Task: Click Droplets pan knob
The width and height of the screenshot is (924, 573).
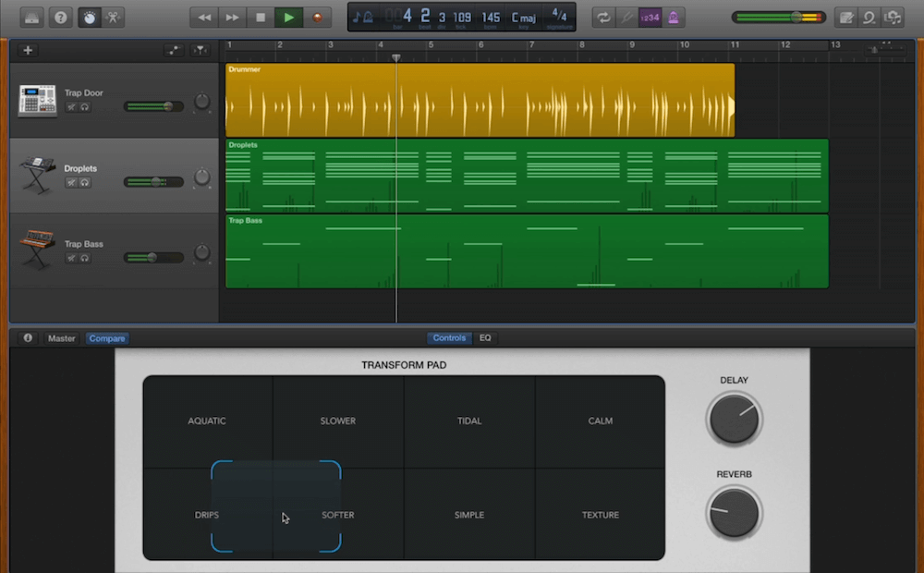Action: (201, 177)
